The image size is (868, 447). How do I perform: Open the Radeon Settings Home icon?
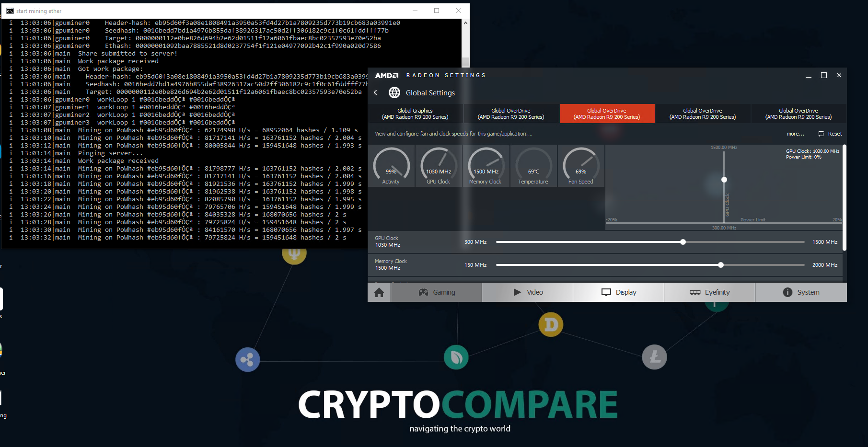(x=379, y=292)
